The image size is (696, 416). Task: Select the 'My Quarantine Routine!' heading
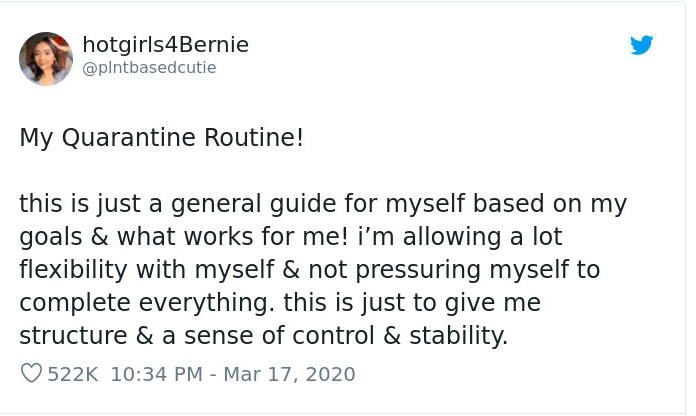[x=162, y=138]
